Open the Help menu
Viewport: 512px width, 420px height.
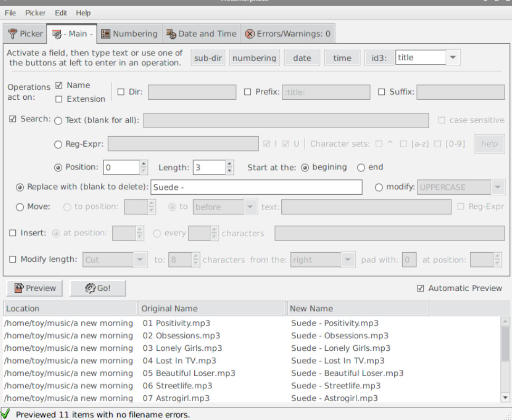click(x=83, y=13)
